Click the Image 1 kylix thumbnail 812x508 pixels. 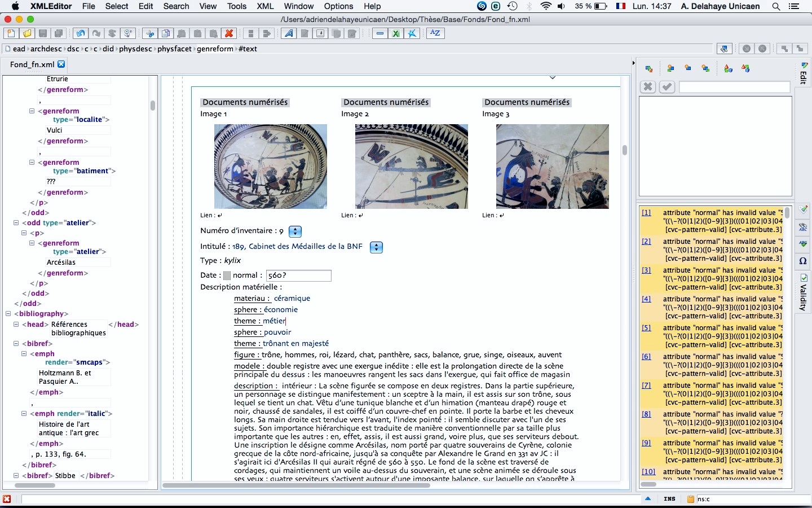271,167
